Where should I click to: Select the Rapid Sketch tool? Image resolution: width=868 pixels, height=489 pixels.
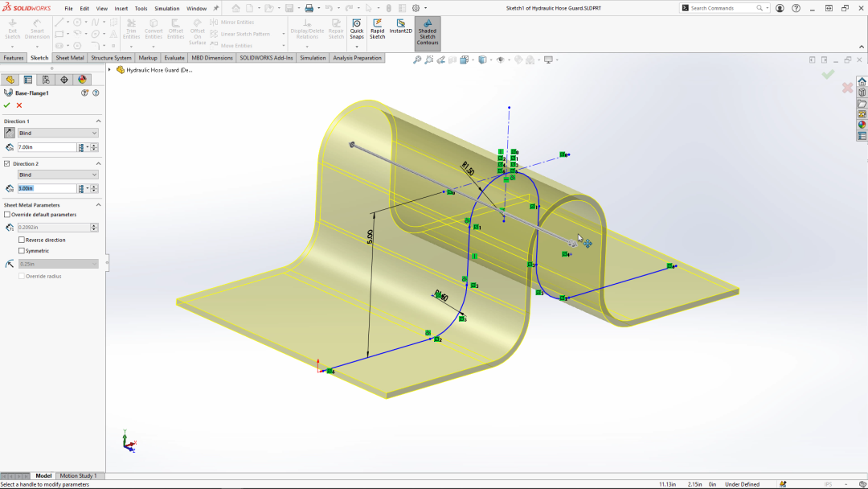click(377, 30)
